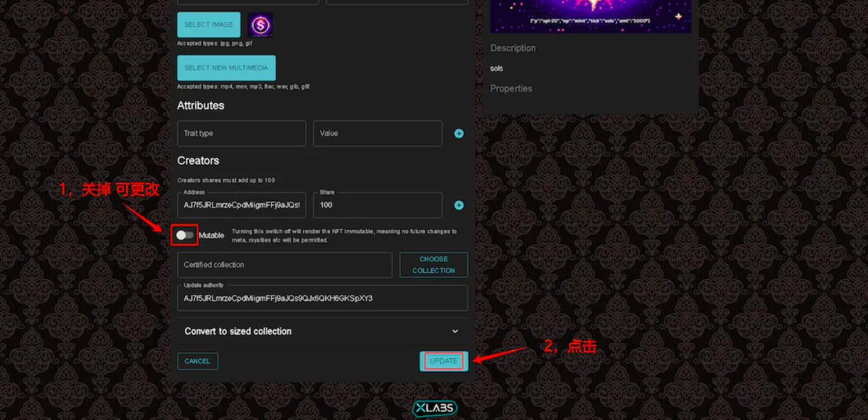Screen dimensions: 868x420
Task: Click the creator Address field
Action: click(242, 205)
